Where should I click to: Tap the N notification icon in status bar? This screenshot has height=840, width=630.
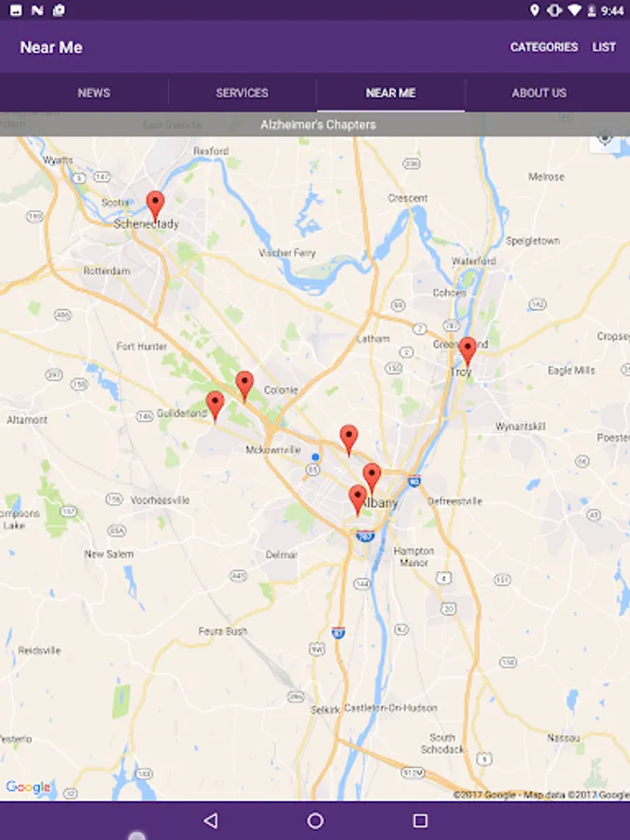[37, 10]
